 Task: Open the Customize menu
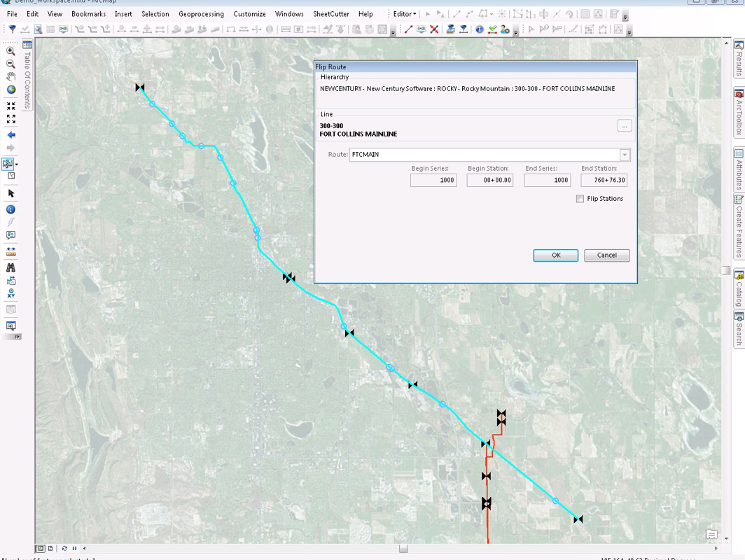[x=249, y=14]
